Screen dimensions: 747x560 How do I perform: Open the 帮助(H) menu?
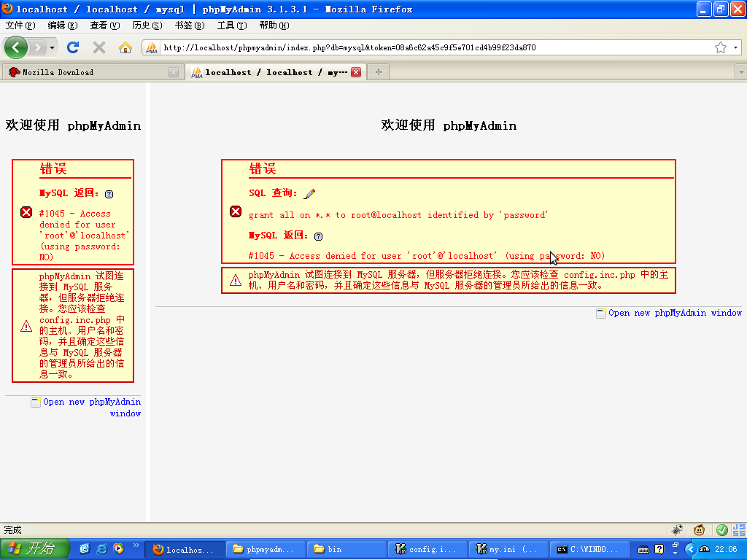click(274, 26)
